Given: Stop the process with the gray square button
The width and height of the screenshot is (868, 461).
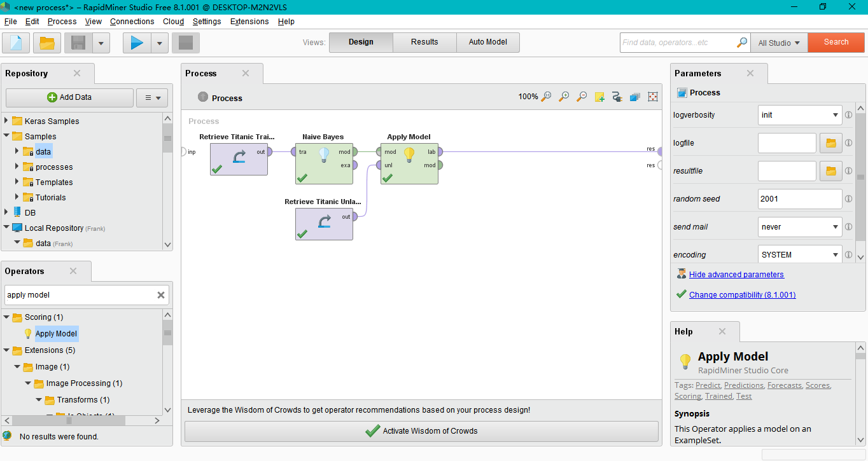Looking at the screenshot, I should pos(186,43).
